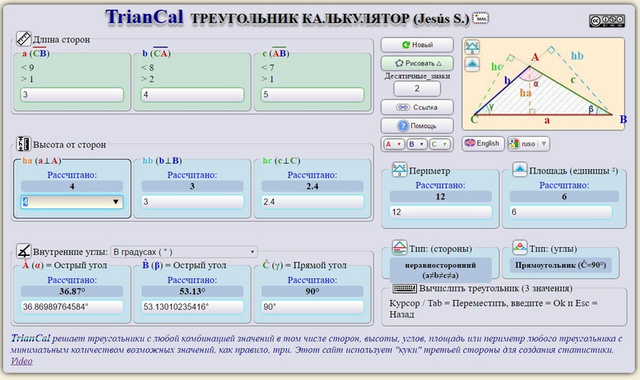The height and width of the screenshot is (380, 640).
Task: Click the calculated angle 53.13°
Action: point(192,291)
